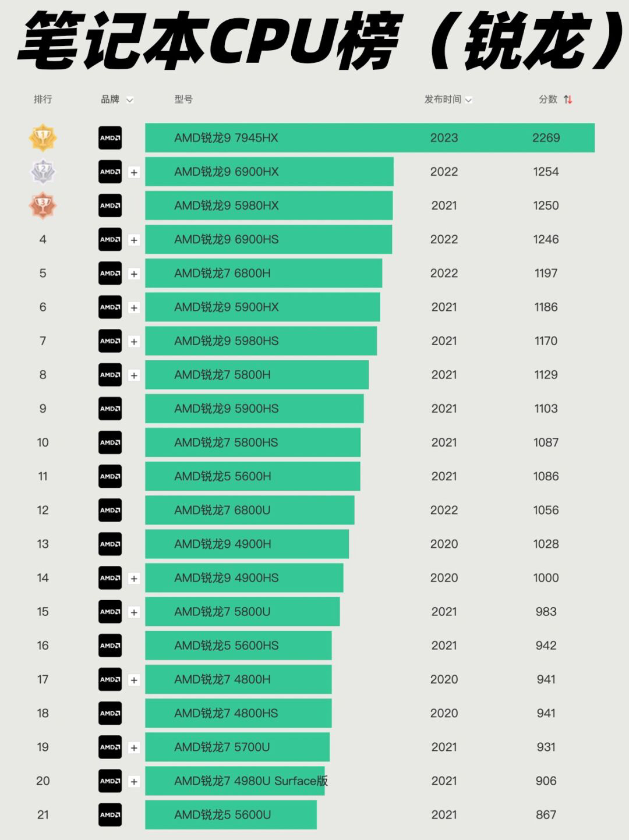Open the 发布时间 filter dropdown

468,100
